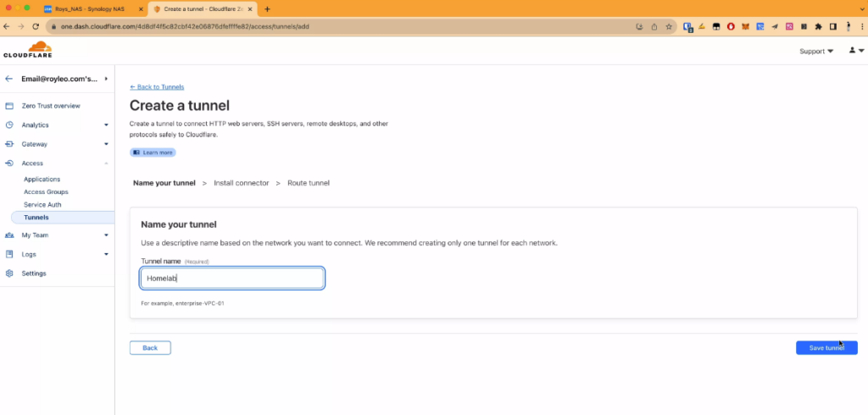Select the Name your tunnel step
The width and height of the screenshot is (868, 415).
click(164, 183)
